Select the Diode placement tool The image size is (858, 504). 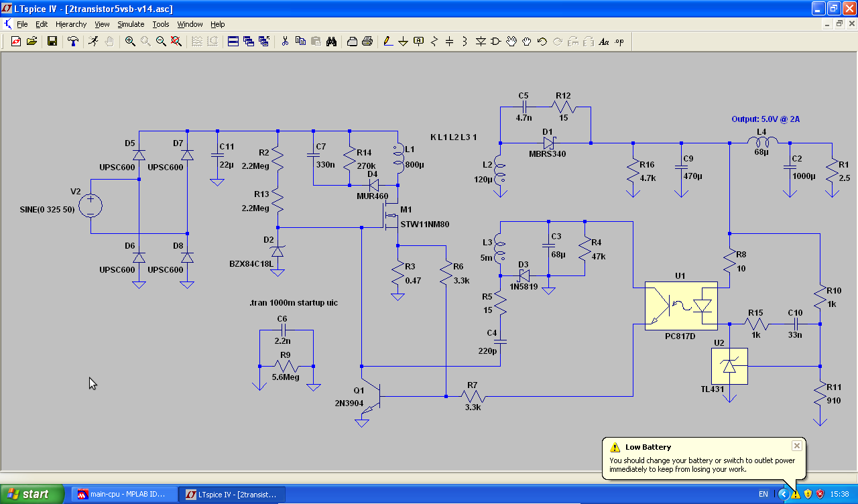coord(481,42)
